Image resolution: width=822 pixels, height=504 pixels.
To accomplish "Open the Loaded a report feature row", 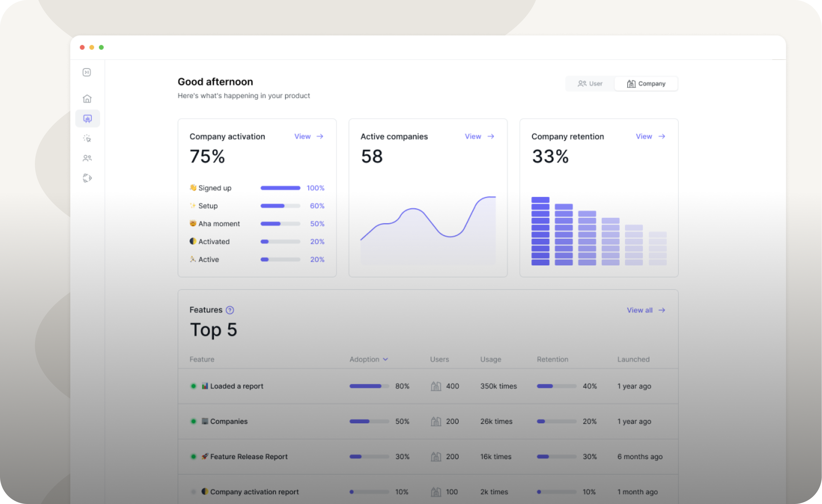I will (x=237, y=386).
